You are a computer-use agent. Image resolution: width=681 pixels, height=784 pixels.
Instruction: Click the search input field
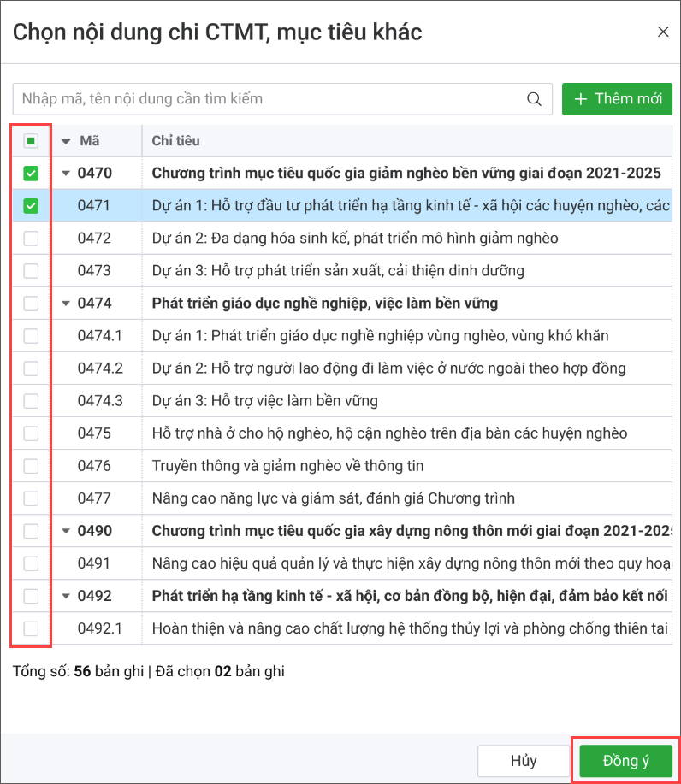click(x=269, y=99)
